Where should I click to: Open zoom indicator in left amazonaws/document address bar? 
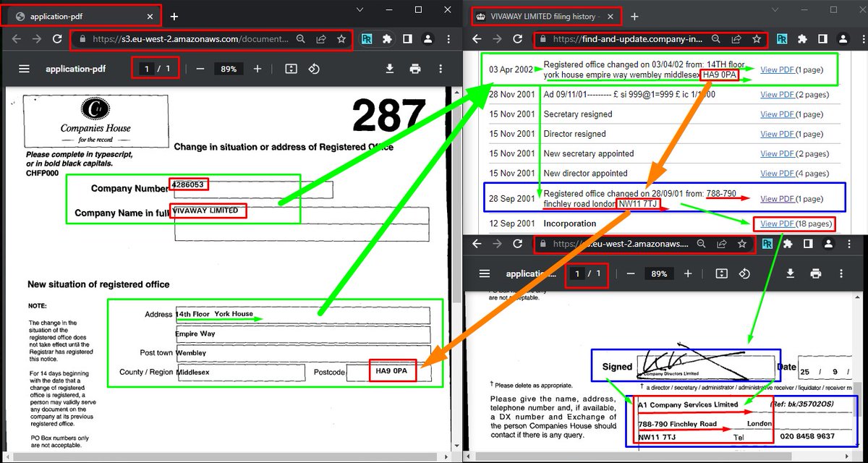coord(300,39)
